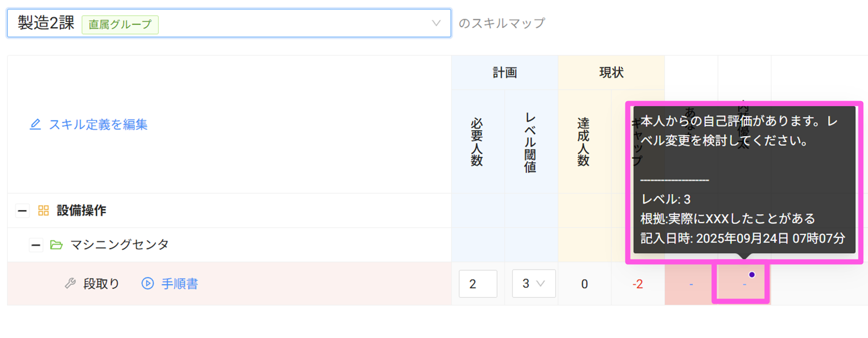The image size is (868, 338).
Task: Select the 段取り skill row label
Action: pos(101,284)
